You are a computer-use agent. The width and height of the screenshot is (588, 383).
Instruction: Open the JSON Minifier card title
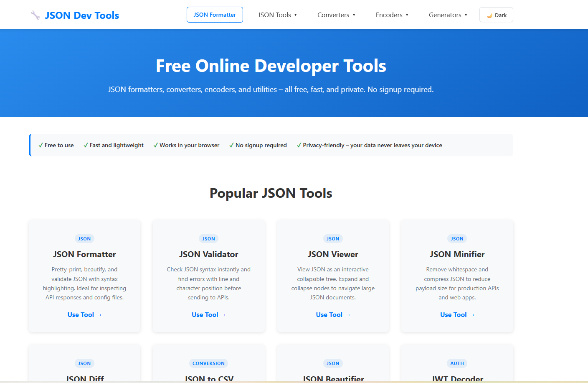457,254
